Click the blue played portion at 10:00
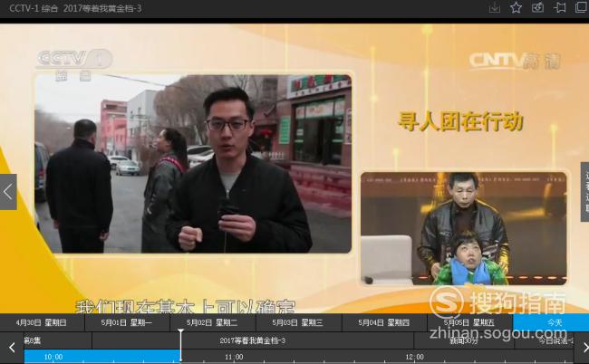 tap(101, 357)
